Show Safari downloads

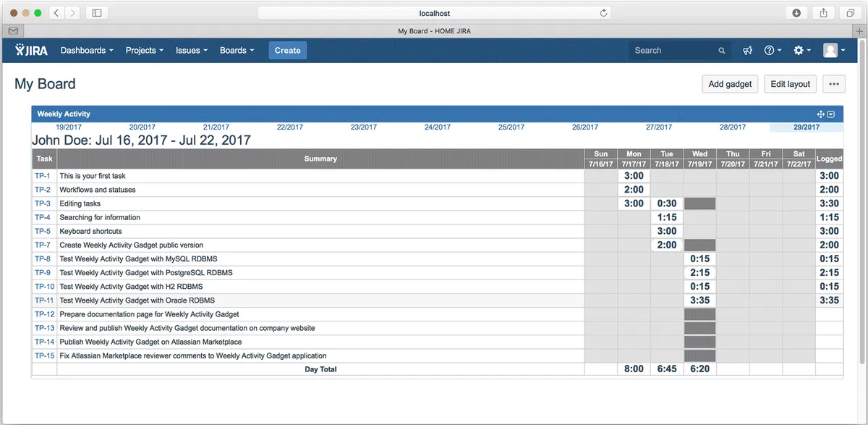[796, 12]
